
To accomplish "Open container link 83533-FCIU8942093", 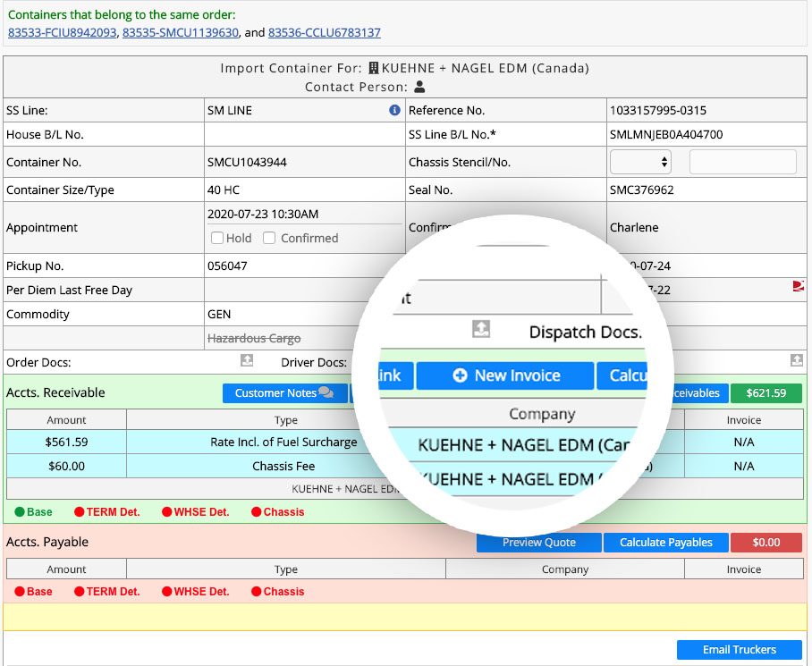I will [62, 32].
